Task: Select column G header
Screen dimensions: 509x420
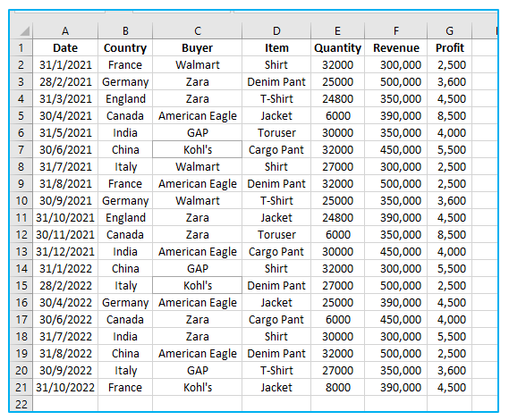Action: [x=450, y=30]
